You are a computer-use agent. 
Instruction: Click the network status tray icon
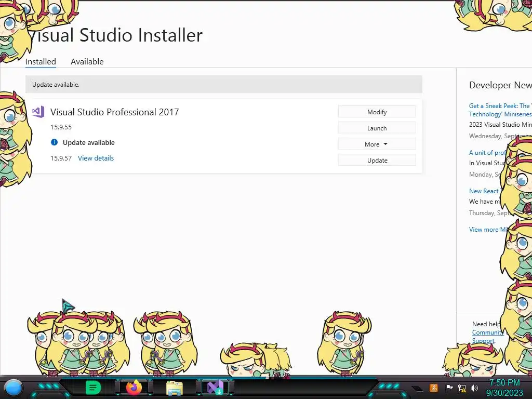(x=462, y=388)
